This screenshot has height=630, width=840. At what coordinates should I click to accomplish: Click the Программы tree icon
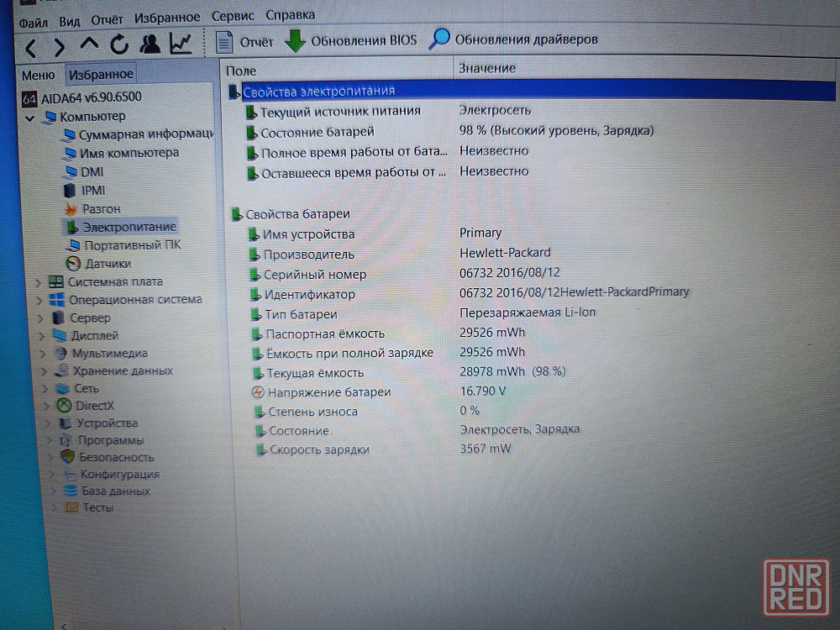pyautogui.click(x=66, y=440)
